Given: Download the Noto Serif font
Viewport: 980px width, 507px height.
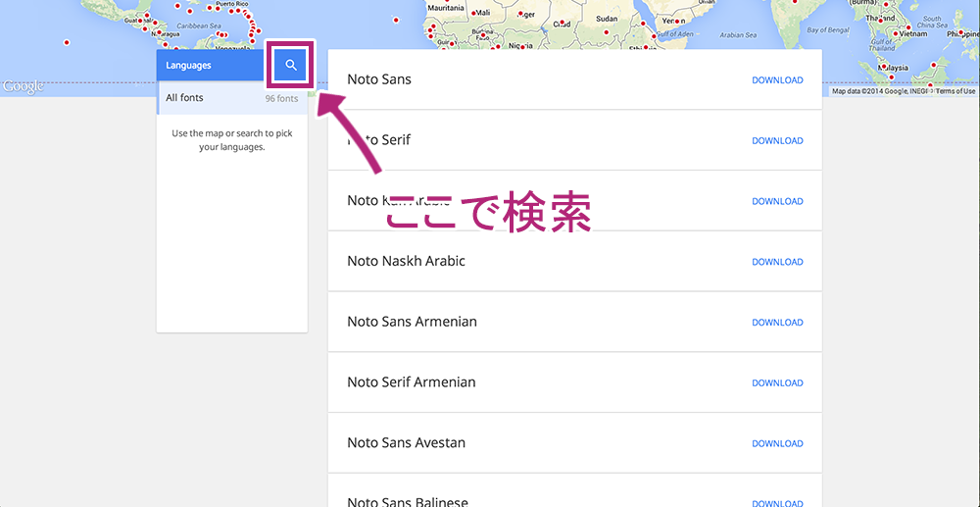Looking at the screenshot, I should (777, 140).
